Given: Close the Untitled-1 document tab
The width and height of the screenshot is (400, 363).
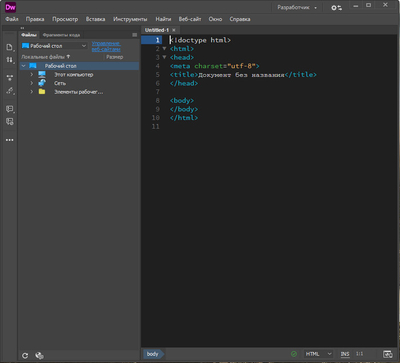Looking at the screenshot, I should (x=174, y=30).
